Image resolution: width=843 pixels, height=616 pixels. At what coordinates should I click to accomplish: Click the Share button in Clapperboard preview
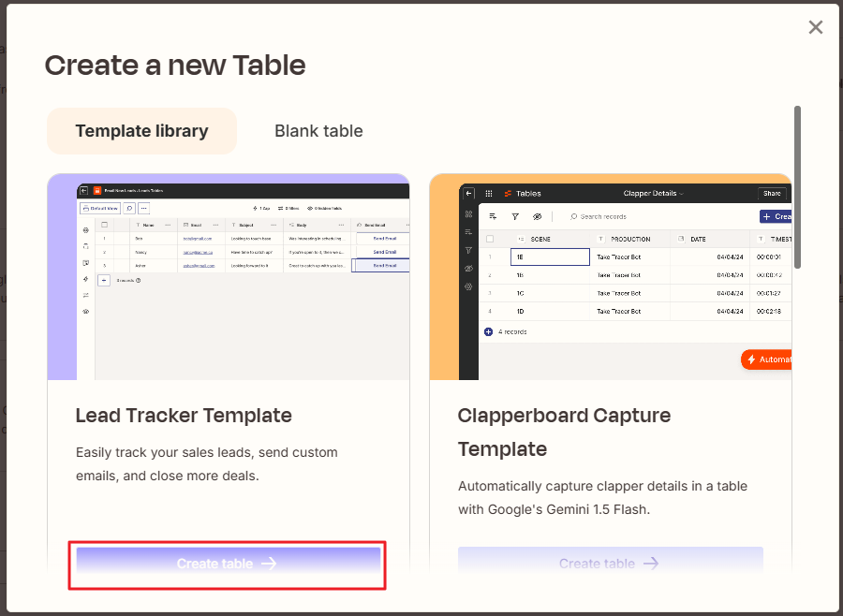(x=772, y=194)
